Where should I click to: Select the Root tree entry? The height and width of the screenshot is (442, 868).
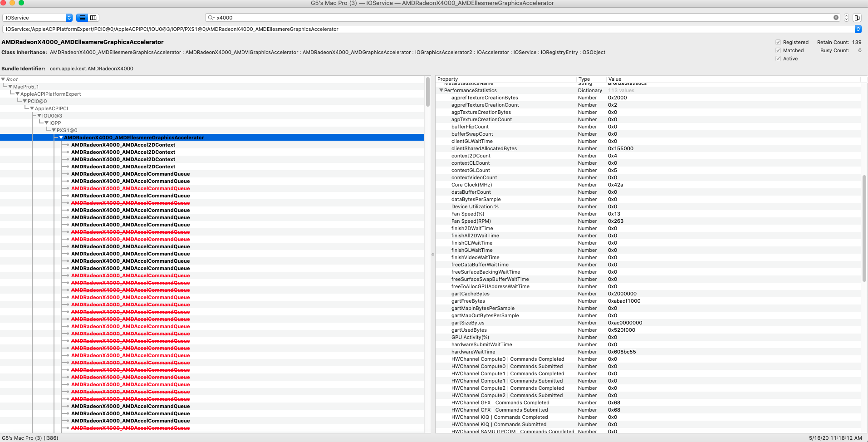point(12,79)
